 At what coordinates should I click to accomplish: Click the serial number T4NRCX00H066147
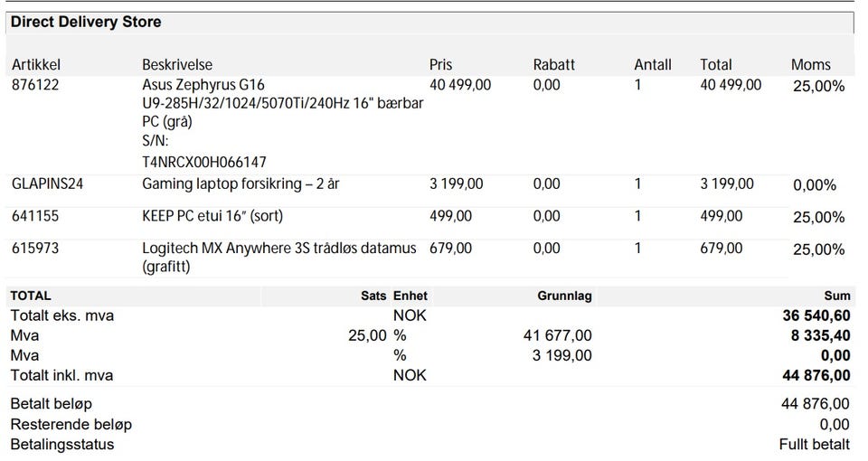(204, 162)
